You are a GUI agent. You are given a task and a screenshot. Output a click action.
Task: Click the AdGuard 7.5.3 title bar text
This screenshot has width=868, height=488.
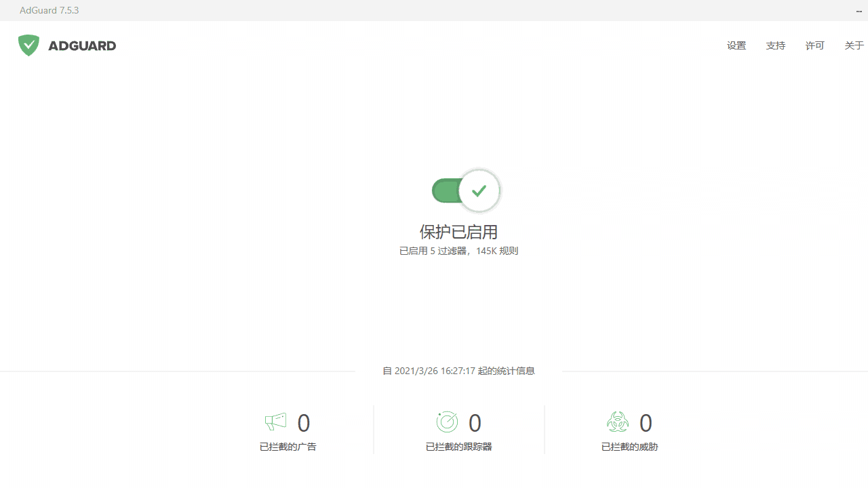pyautogui.click(x=49, y=9)
